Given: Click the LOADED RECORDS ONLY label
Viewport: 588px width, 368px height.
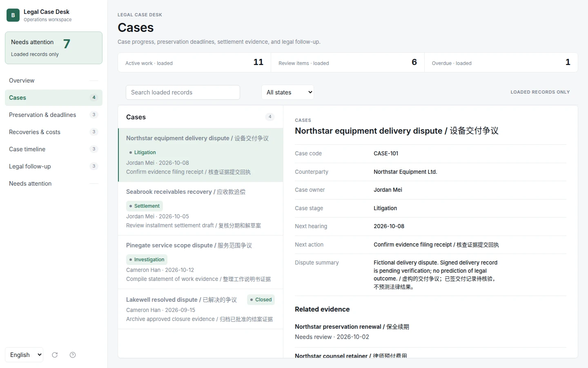Looking at the screenshot, I should point(540,92).
